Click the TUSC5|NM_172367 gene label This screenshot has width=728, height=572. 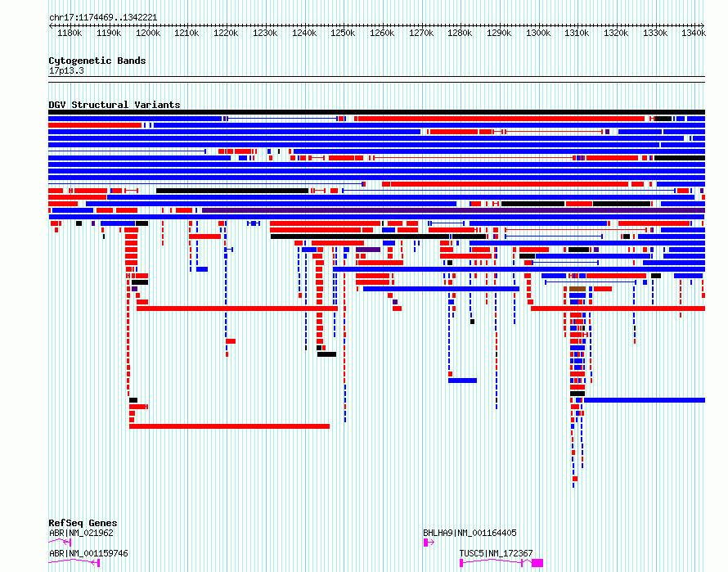[x=496, y=553]
